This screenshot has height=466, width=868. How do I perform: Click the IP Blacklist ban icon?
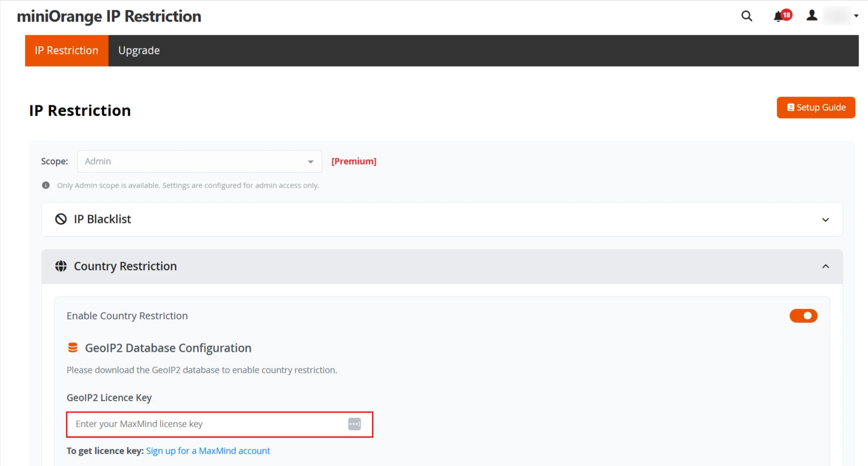[x=61, y=219]
